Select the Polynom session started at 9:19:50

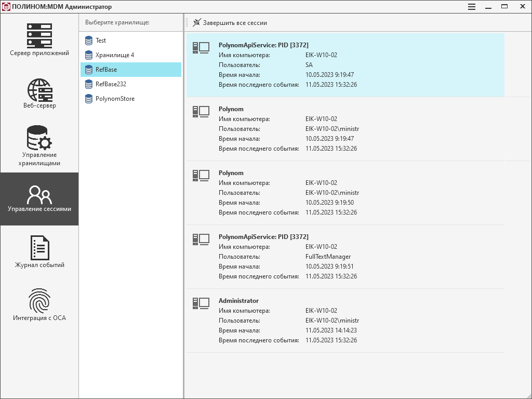(345, 193)
